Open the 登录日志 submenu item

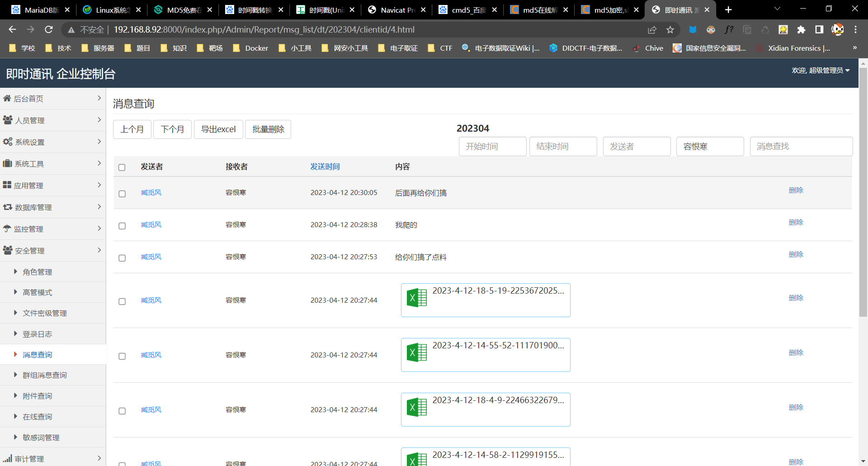(x=38, y=334)
